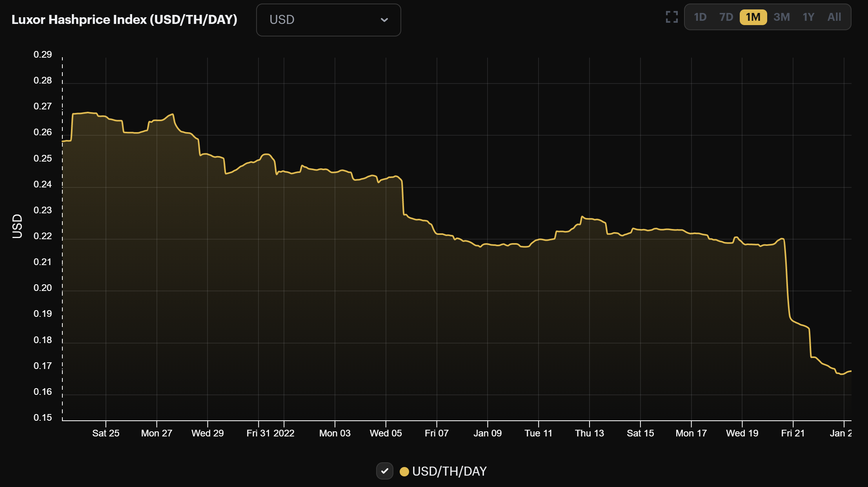
Task: Click the Mon 27 date axis label
Action: (x=156, y=433)
